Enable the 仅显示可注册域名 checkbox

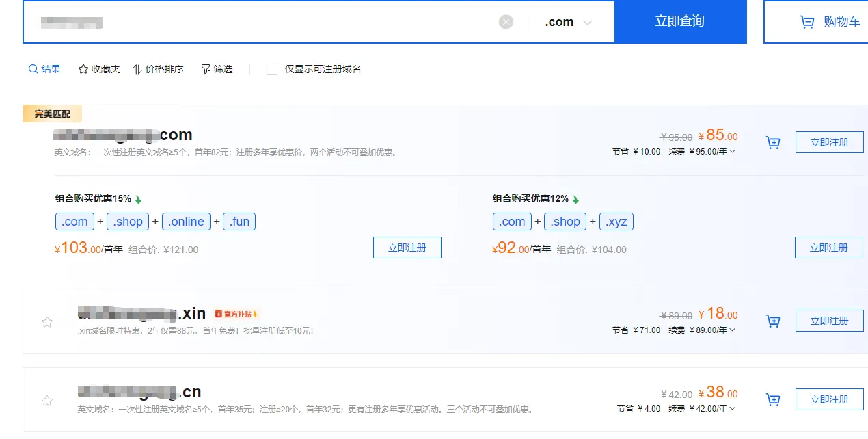click(x=272, y=68)
